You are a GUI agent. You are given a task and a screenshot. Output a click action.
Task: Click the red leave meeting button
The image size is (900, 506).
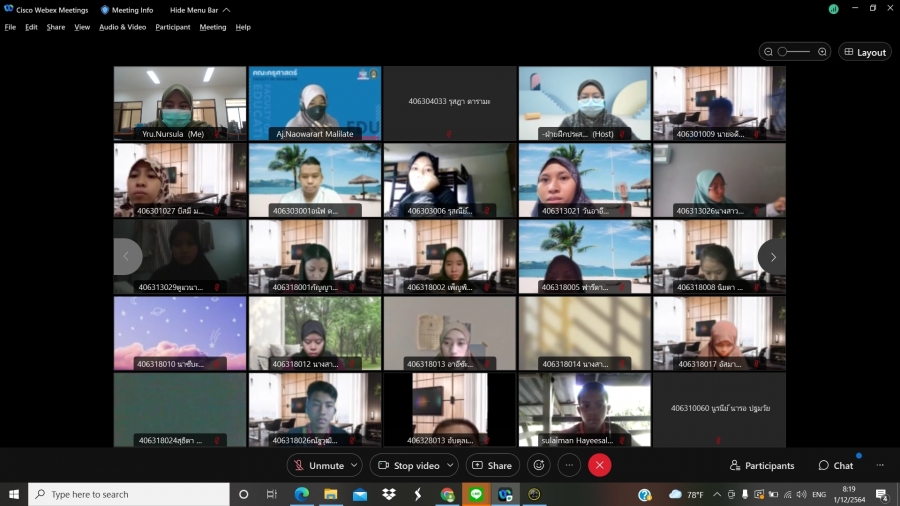[600, 465]
